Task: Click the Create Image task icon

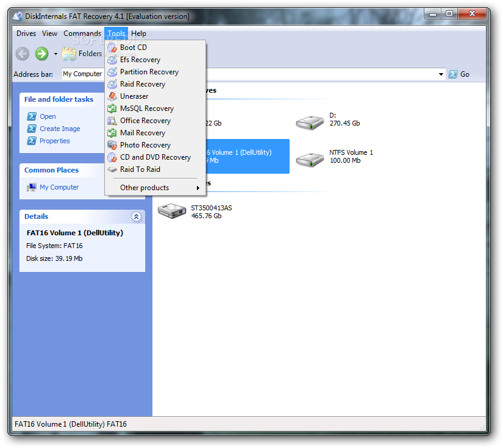Action: (x=32, y=129)
